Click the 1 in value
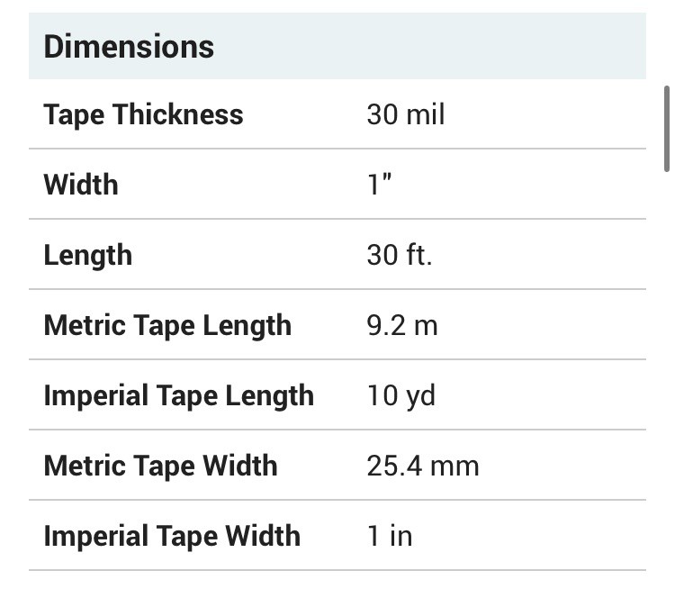Image resolution: width=675 pixels, height=616 pixels. click(x=389, y=536)
